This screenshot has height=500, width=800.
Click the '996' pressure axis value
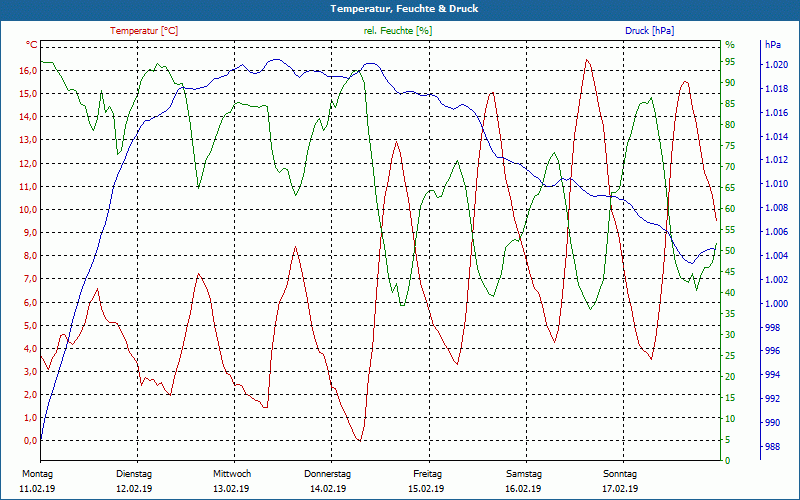coord(772,351)
